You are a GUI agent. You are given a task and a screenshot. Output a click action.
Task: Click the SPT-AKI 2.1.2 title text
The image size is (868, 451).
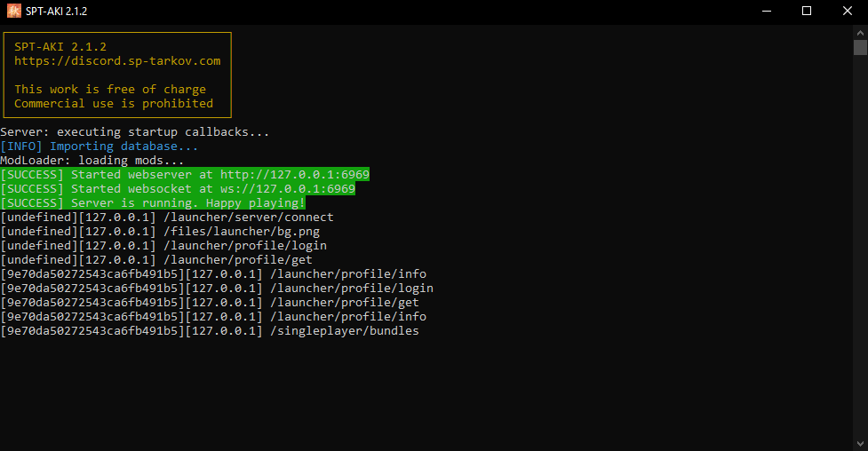click(57, 11)
